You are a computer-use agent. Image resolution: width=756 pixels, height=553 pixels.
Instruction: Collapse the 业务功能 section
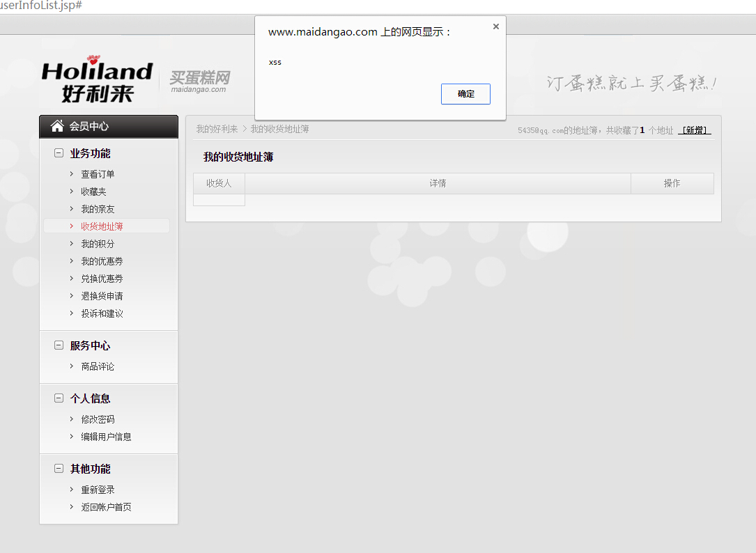click(x=59, y=153)
